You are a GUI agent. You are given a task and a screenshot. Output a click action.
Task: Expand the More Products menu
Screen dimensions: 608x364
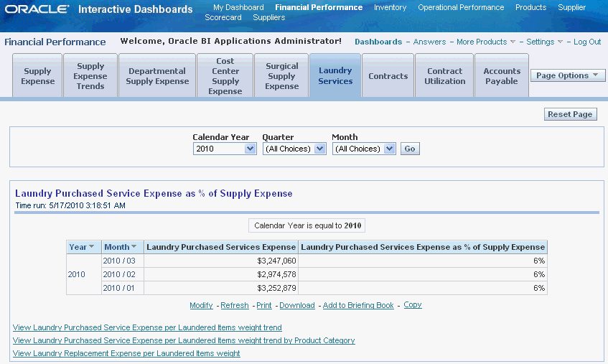click(x=485, y=42)
